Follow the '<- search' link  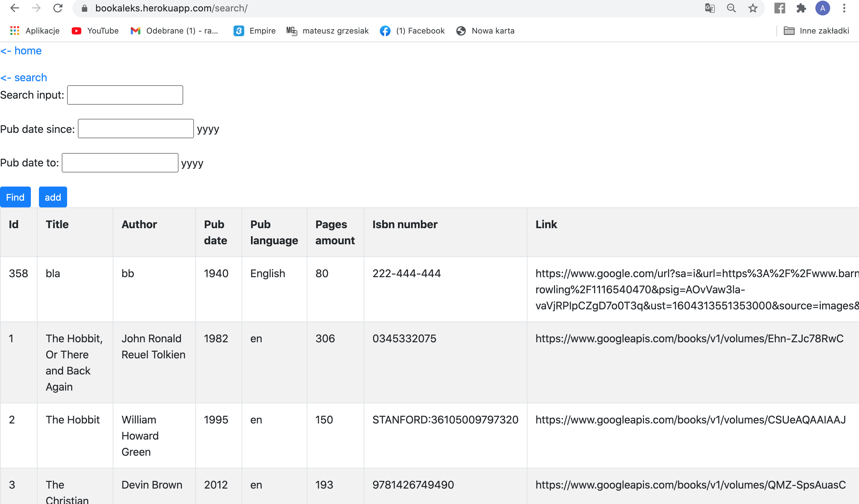pyautogui.click(x=24, y=78)
